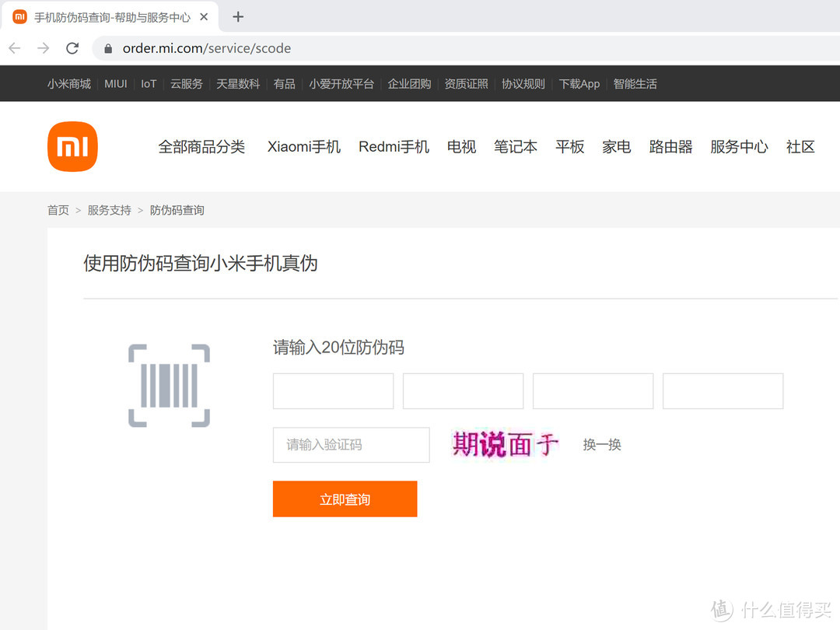The height and width of the screenshot is (630, 840).
Task: Click 换一换 to refresh captcha
Action: click(x=602, y=445)
